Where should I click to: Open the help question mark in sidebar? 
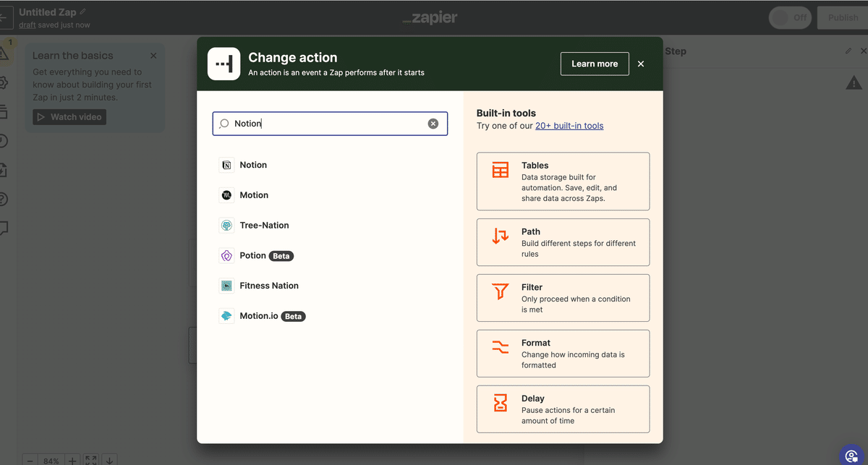pos(3,199)
